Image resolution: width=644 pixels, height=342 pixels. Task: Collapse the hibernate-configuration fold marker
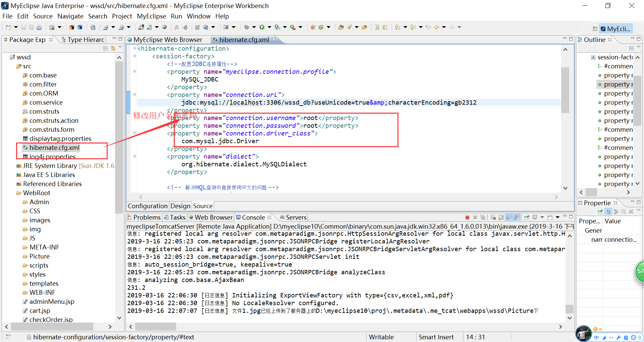135,48
